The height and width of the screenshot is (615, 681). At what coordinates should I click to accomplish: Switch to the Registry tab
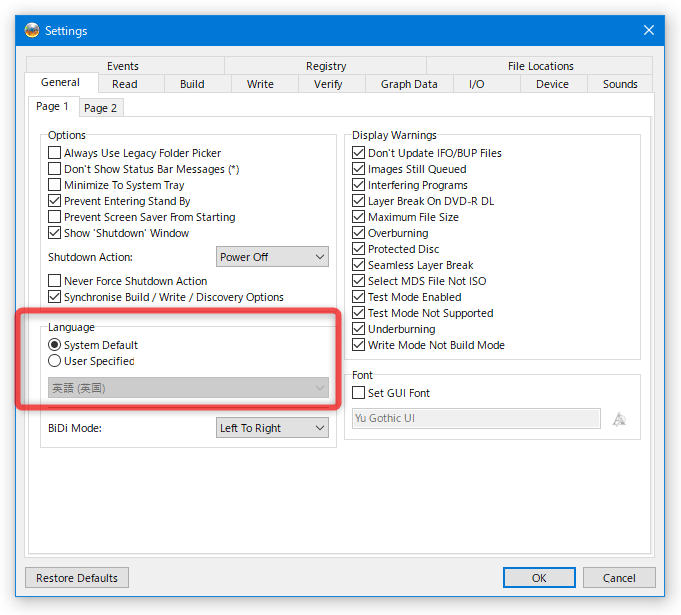[326, 66]
